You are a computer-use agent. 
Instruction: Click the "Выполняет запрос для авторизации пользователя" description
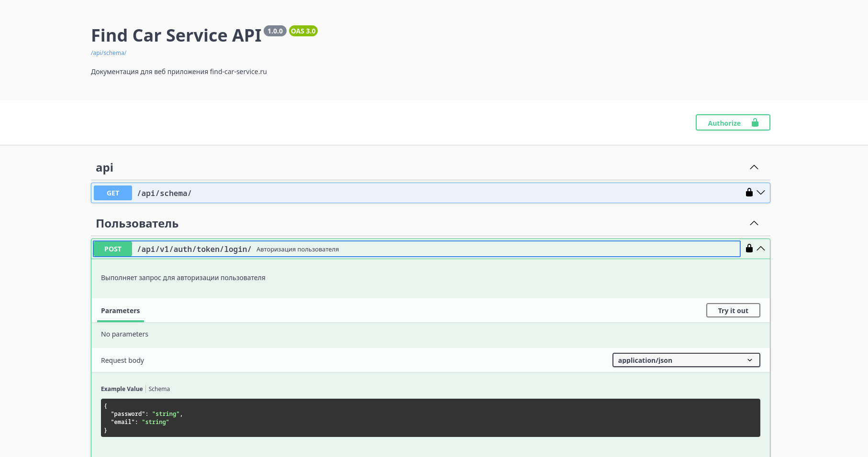[183, 278]
